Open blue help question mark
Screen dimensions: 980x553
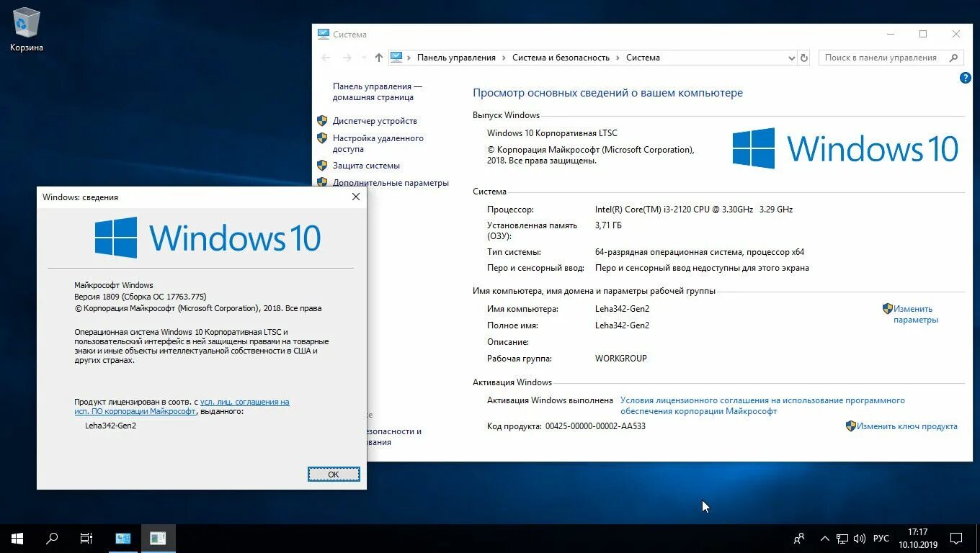pyautogui.click(x=966, y=78)
